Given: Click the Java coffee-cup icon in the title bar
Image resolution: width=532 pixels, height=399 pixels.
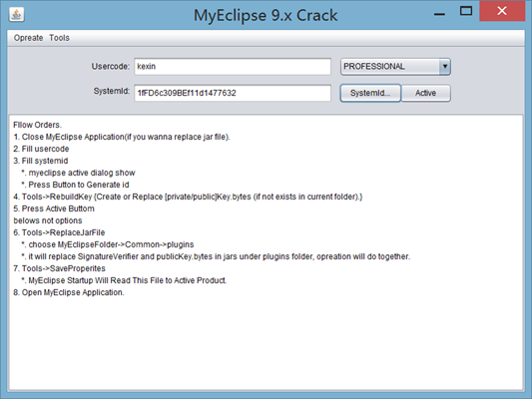Looking at the screenshot, I should click(x=16, y=15).
